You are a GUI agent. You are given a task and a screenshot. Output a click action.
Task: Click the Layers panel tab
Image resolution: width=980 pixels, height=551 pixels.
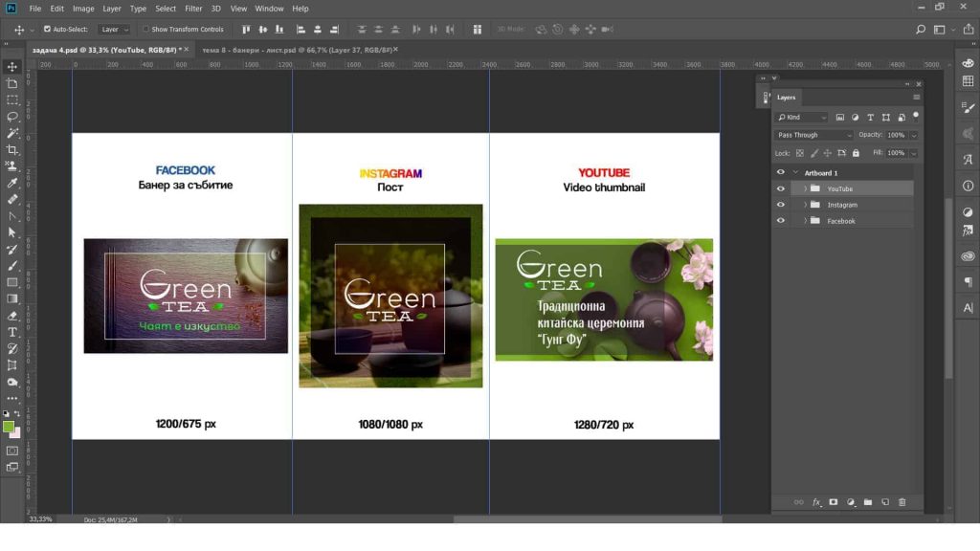[787, 98]
